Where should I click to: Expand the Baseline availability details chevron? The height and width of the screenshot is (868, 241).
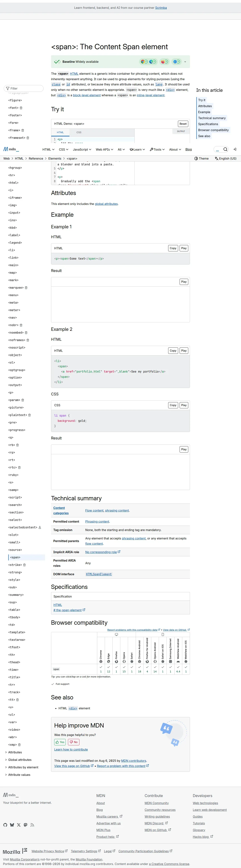pyautogui.click(x=185, y=62)
